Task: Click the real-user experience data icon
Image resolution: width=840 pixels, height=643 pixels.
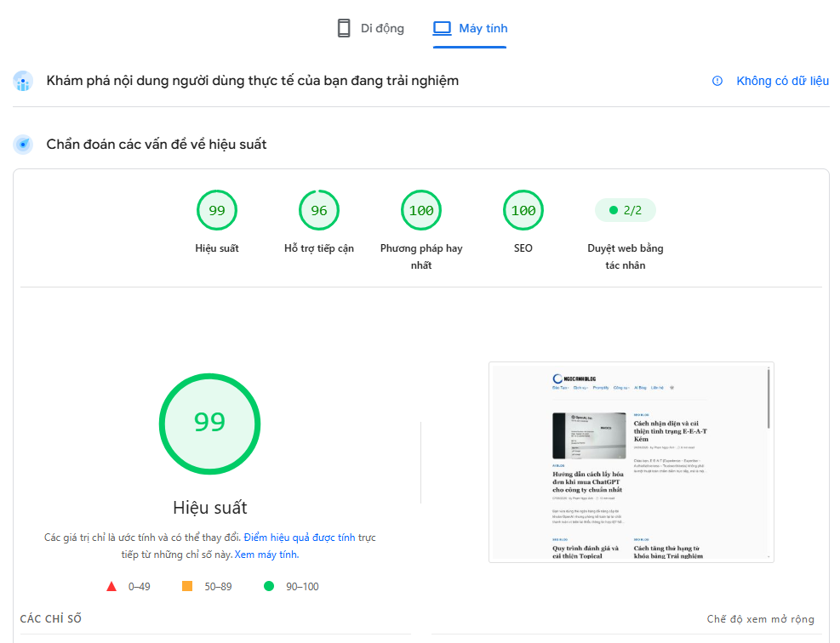Action: pos(23,81)
